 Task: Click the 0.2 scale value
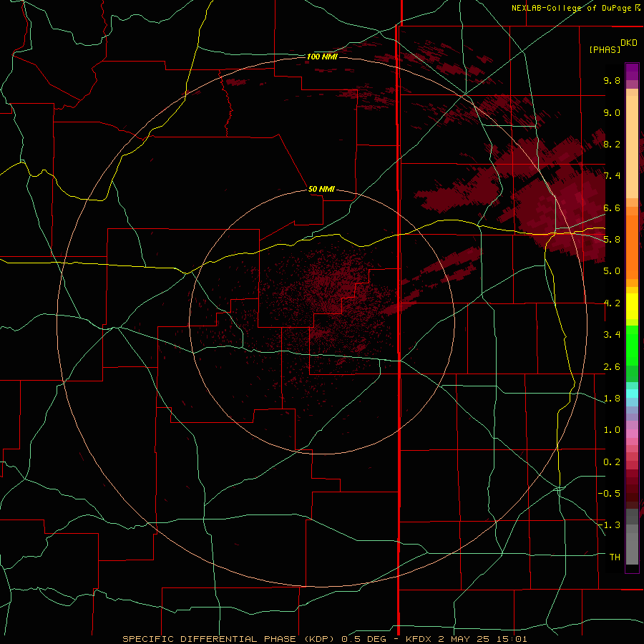pyautogui.click(x=612, y=462)
